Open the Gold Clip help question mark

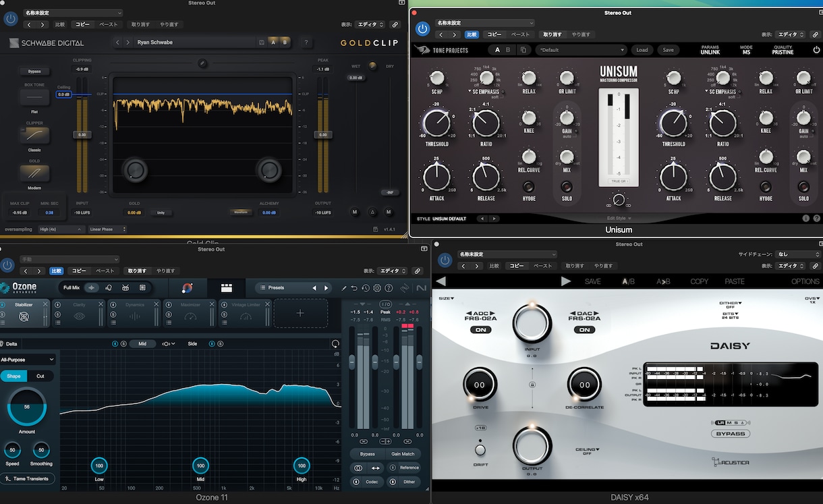click(x=306, y=43)
